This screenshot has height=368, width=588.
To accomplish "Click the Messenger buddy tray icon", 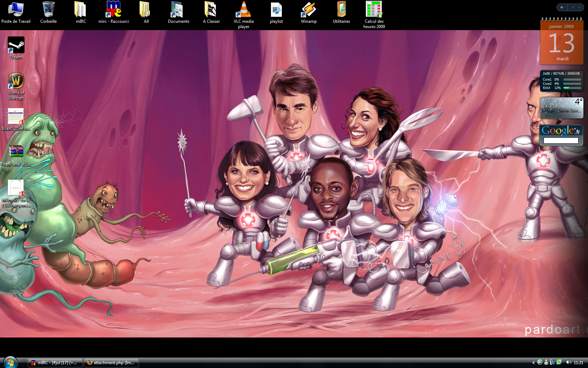I will pos(546,362).
